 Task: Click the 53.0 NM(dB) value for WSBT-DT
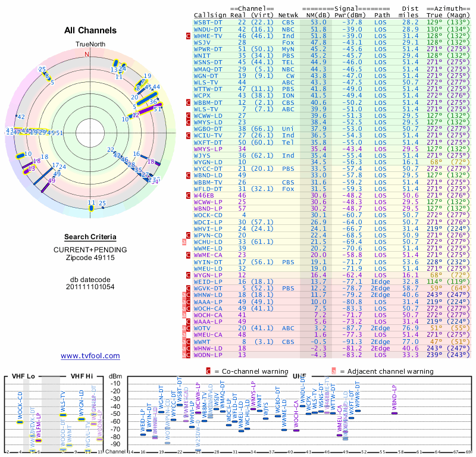click(x=318, y=23)
